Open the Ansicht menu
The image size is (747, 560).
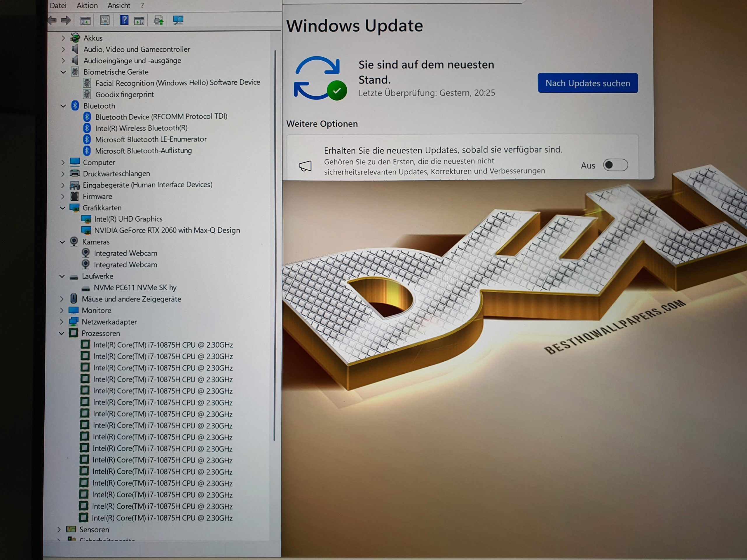(x=118, y=6)
